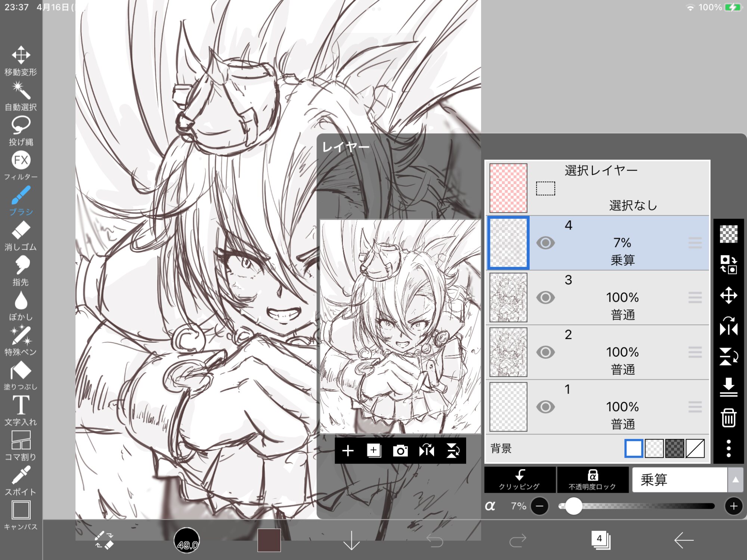Screen dimensions: 747x560
Task: Tap the layer swap/invert icon on right strip
Action: click(728, 264)
